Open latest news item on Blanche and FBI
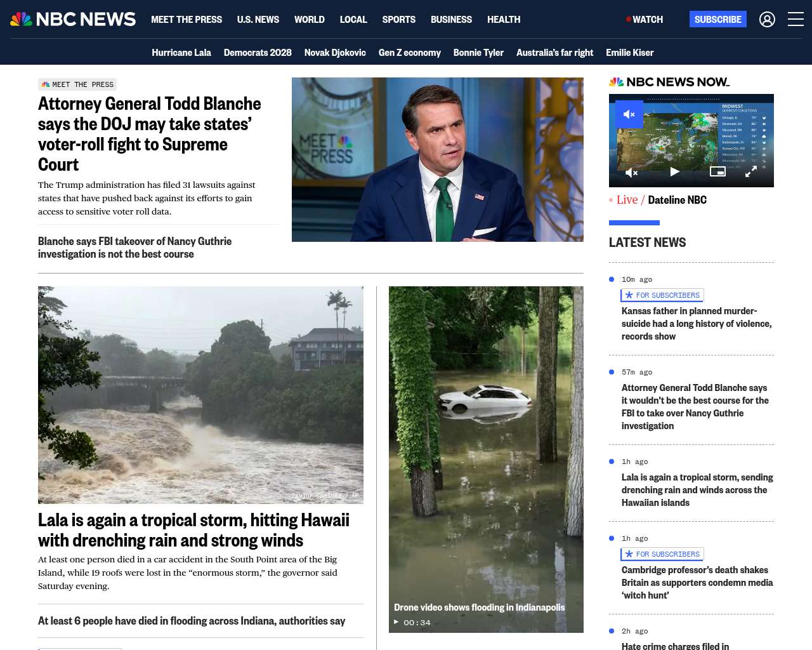This screenshot has height=650, width=812. click(695, 407)
